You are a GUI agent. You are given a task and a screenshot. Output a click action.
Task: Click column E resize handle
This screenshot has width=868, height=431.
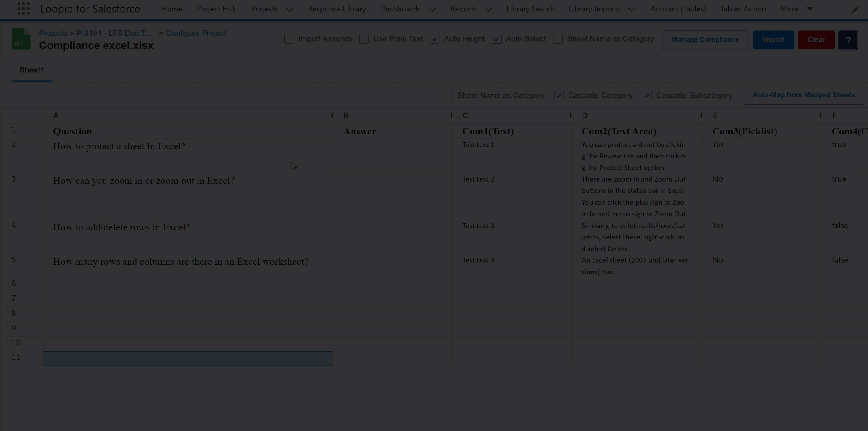820,115
